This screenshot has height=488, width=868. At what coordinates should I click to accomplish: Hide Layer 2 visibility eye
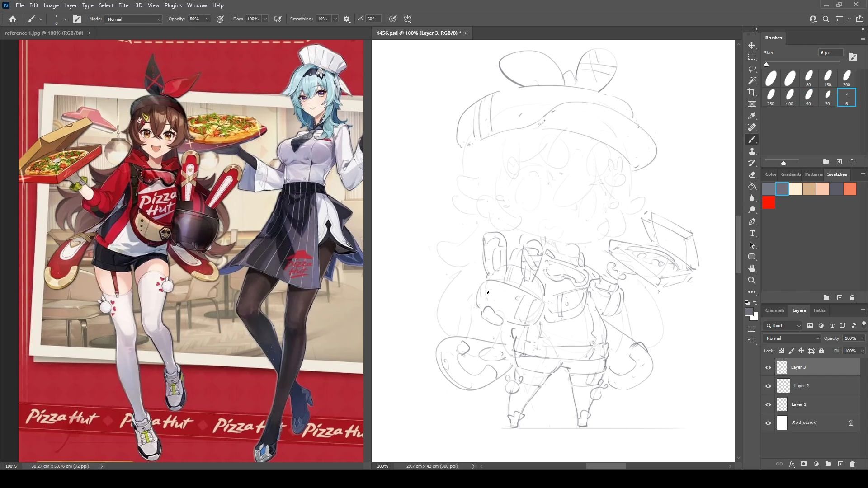768,386
